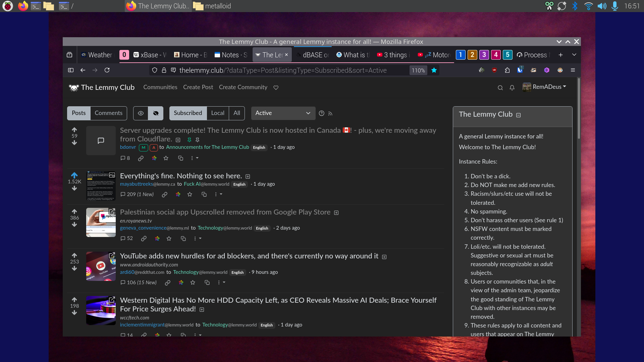Toggle the Firefox sidebar button
The image size is (644, 362).
[x=71, y=70]
